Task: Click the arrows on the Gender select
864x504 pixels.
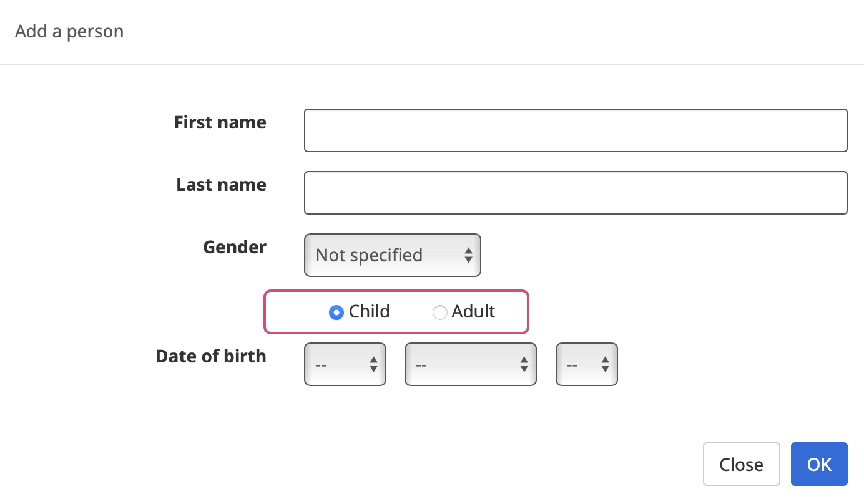Action: pos(468,255)
